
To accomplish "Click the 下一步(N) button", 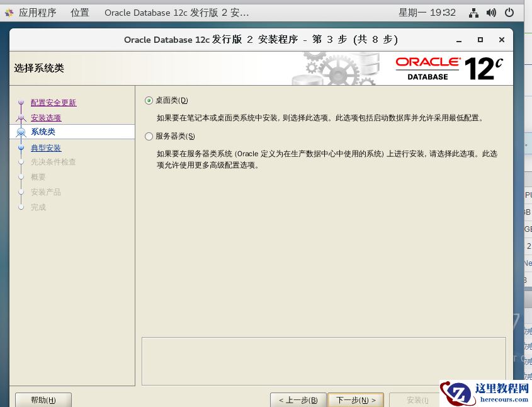I will click(x=356, y=400).
